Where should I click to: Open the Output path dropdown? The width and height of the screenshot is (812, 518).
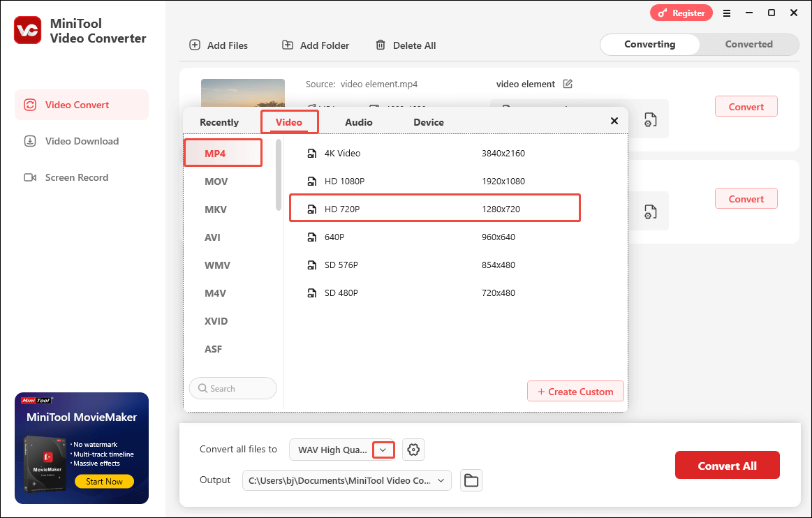[441, 480]
